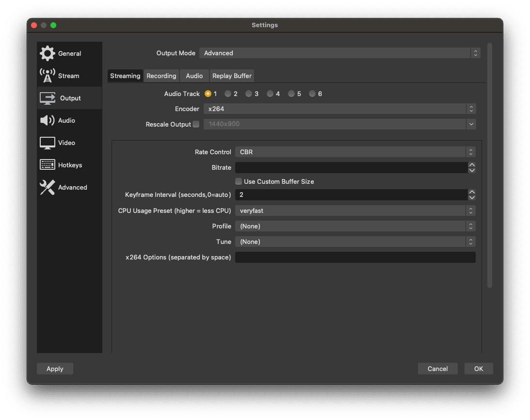Tick Use Custom Buffer Size checkbox

click(x=239, y=181)
